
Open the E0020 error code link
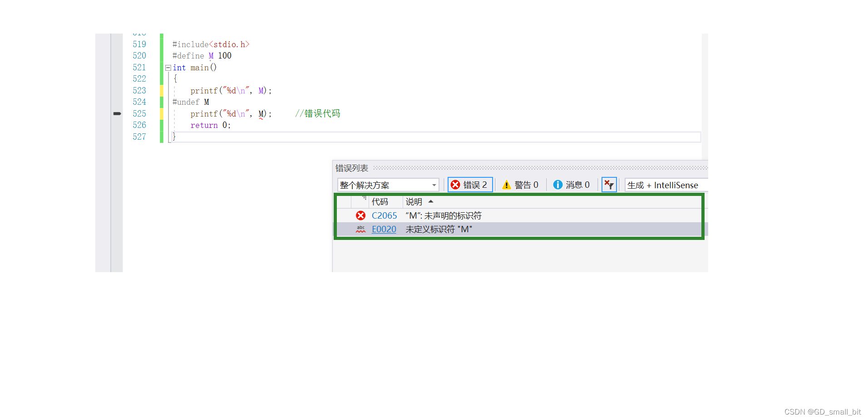click(x=384, y=230)
